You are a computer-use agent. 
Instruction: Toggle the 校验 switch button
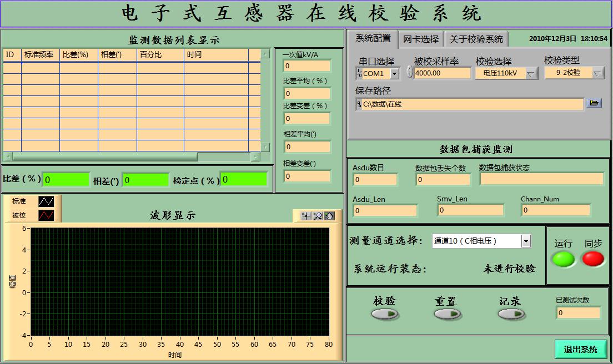[x=384, y=314]
